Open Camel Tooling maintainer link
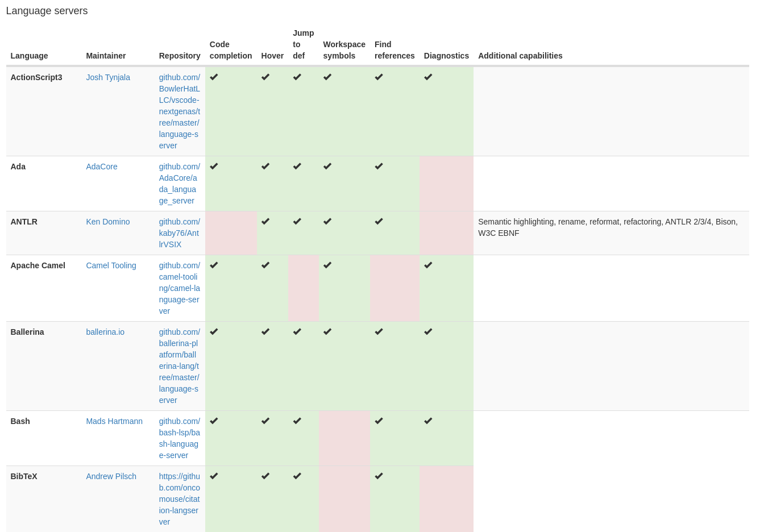Viewport: 764px width, 532px height. [111, 265]
